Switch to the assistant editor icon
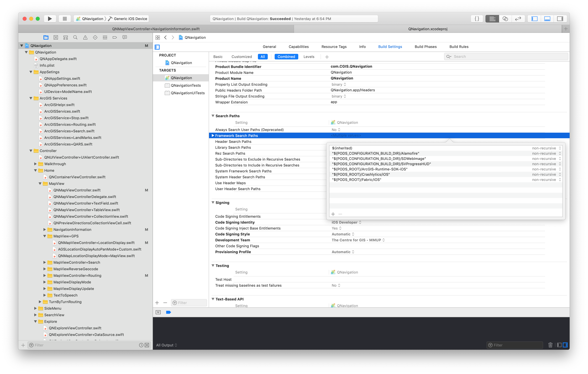This screenshot has height=374, width=588. (505, 19)
